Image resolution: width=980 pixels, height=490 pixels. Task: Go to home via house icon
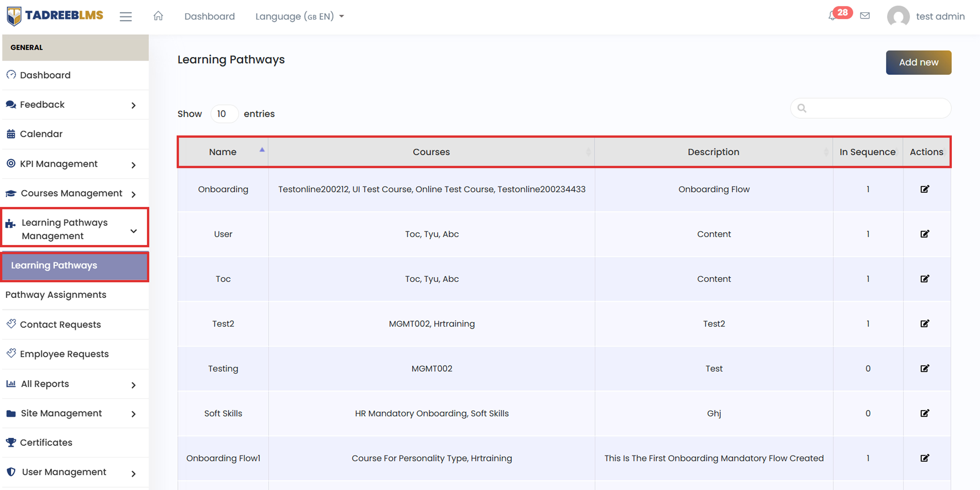pyautogui.click(x=158, y=16)
